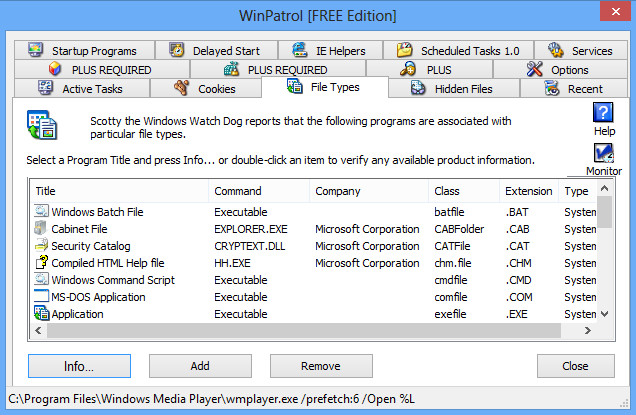Click the Hidden Files icon

[x=418, y=88]
